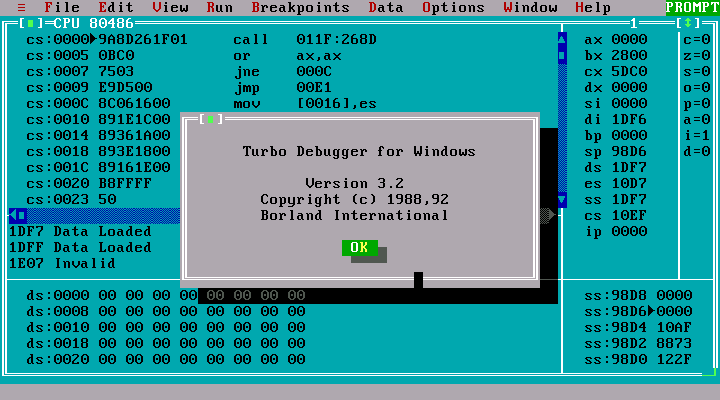Select the cs register value 10EF
The height and width of the screenshot is (400, 720).
point(629,215)
